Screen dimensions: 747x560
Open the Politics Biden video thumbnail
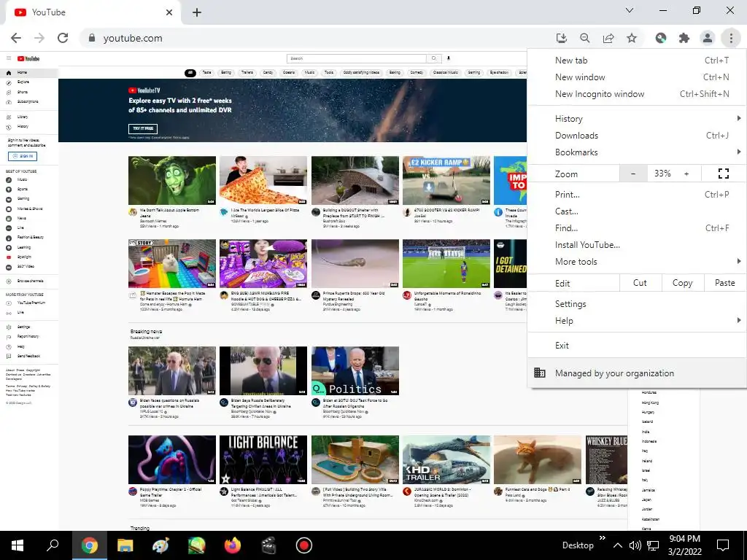click(355, 370)
